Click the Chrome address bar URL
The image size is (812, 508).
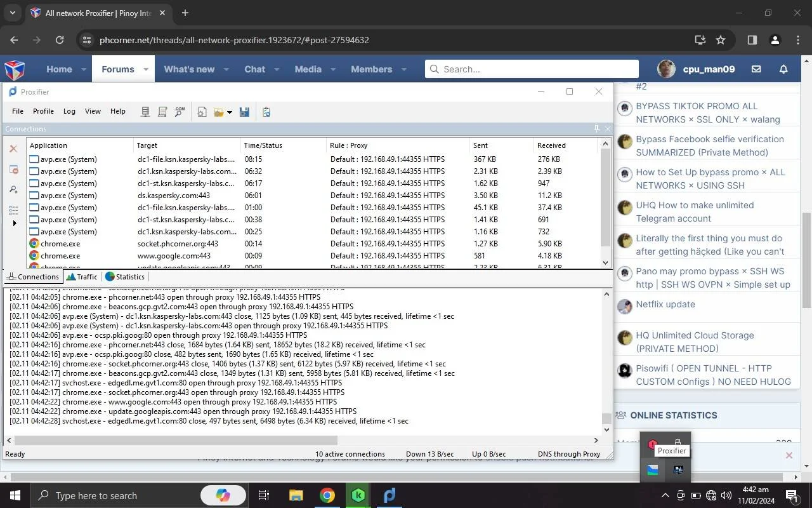click(x=234, y=40)
